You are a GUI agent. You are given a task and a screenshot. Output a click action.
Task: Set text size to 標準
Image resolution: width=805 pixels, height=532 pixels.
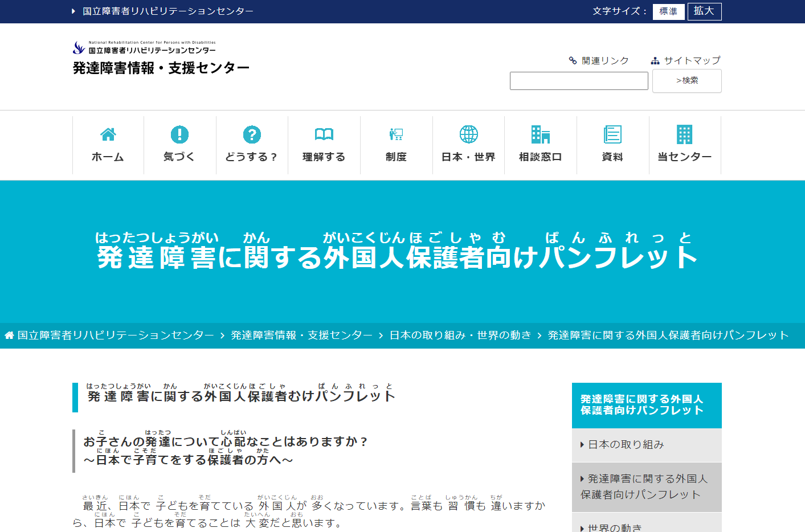click(668, 11)
